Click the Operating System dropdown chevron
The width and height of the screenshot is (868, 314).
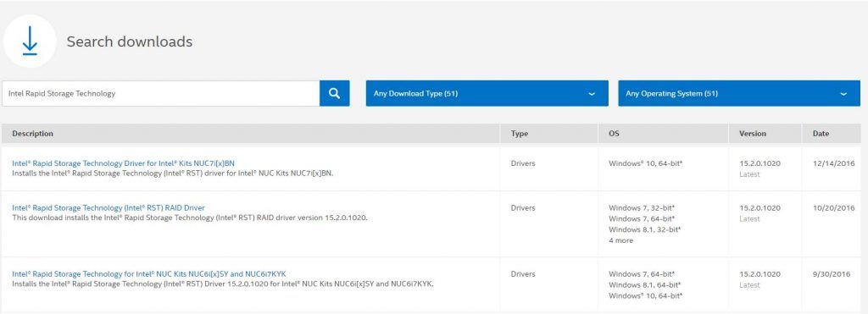[843, 94]
